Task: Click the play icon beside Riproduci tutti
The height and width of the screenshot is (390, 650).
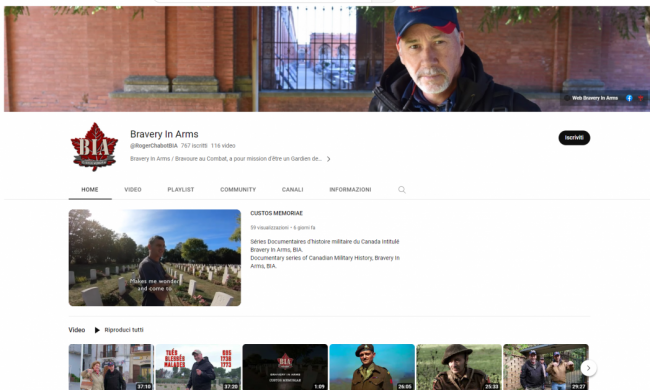Action: click(97, 330)
